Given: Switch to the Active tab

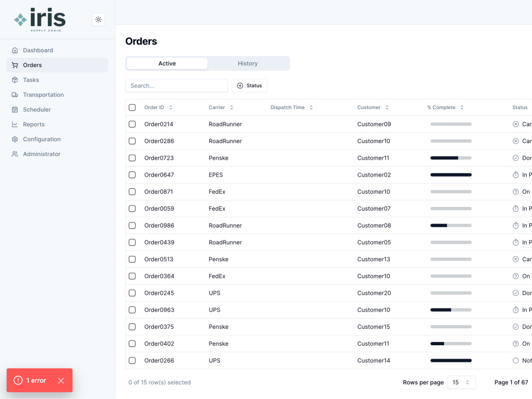Looking at the screenshot, I should point(167,63).
